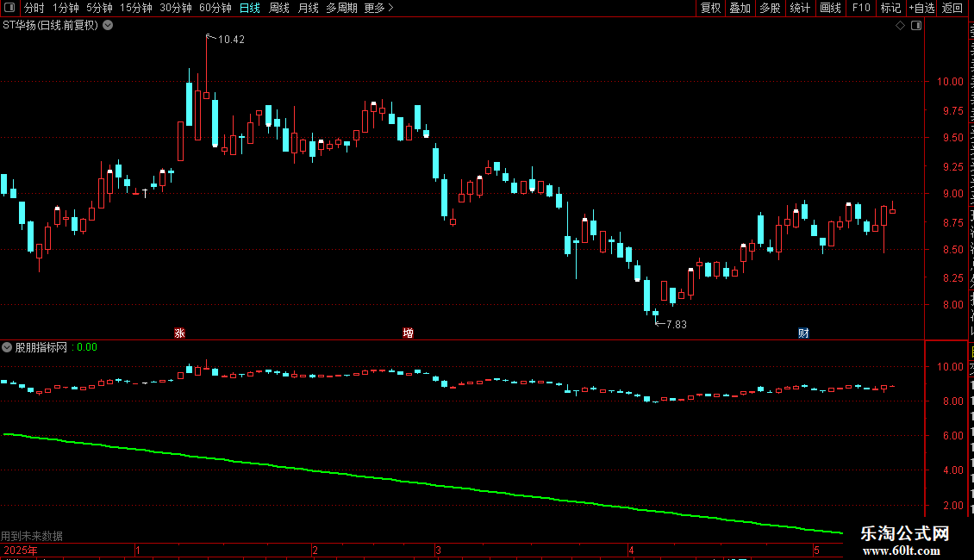The image size is (974, 560).
Task: Open dropdown beside ST华扬 title
Action: 108,26
